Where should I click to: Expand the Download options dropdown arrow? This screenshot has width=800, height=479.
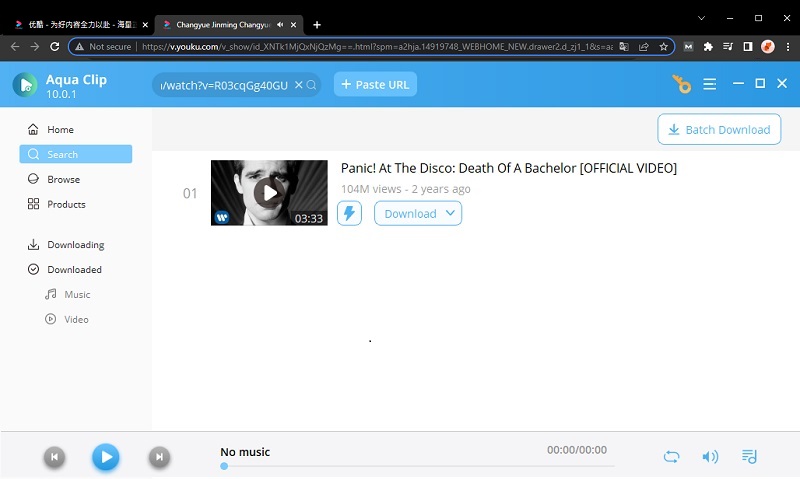point(450,213)
